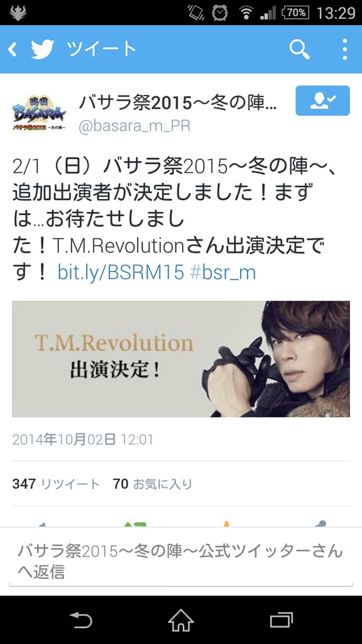Open the #bsr_m hashtag
Screen dimensions: 362x644
(x=223, y=272)
